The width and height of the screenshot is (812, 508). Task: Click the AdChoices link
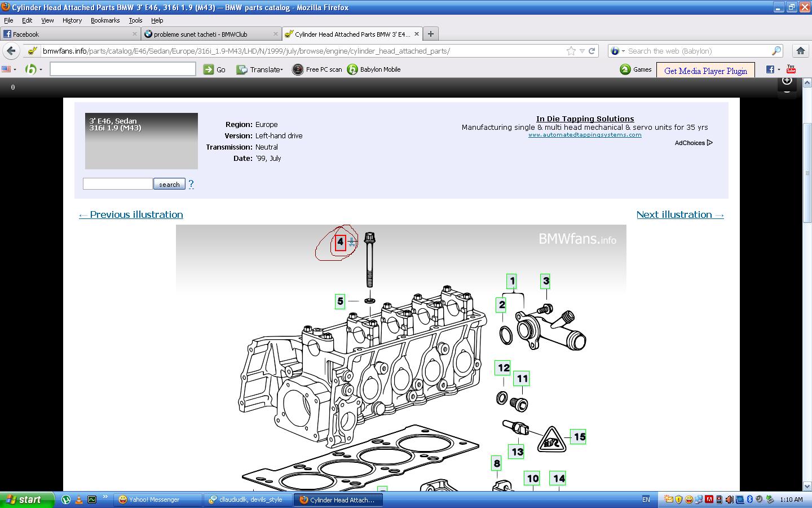click(x=694, y=143)
